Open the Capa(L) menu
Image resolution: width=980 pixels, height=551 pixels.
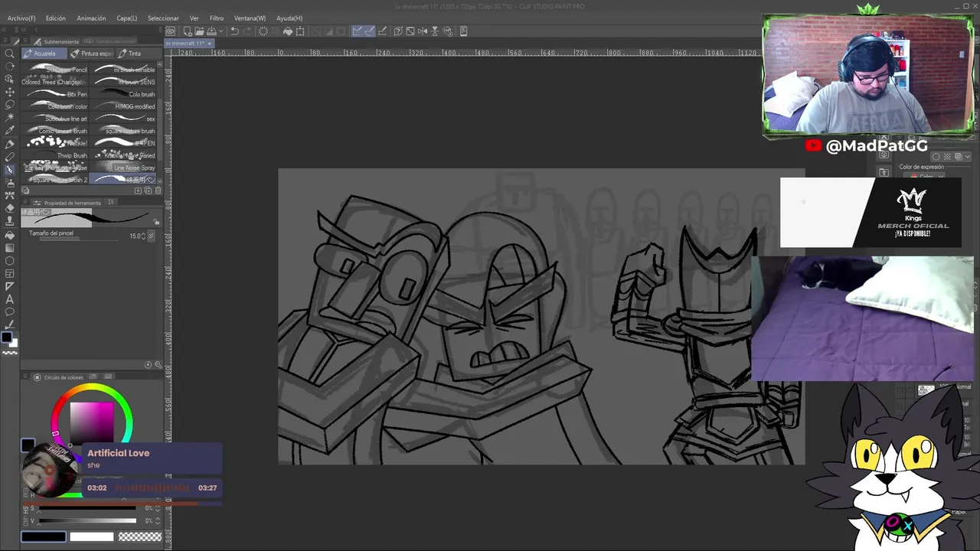point(127,18)
